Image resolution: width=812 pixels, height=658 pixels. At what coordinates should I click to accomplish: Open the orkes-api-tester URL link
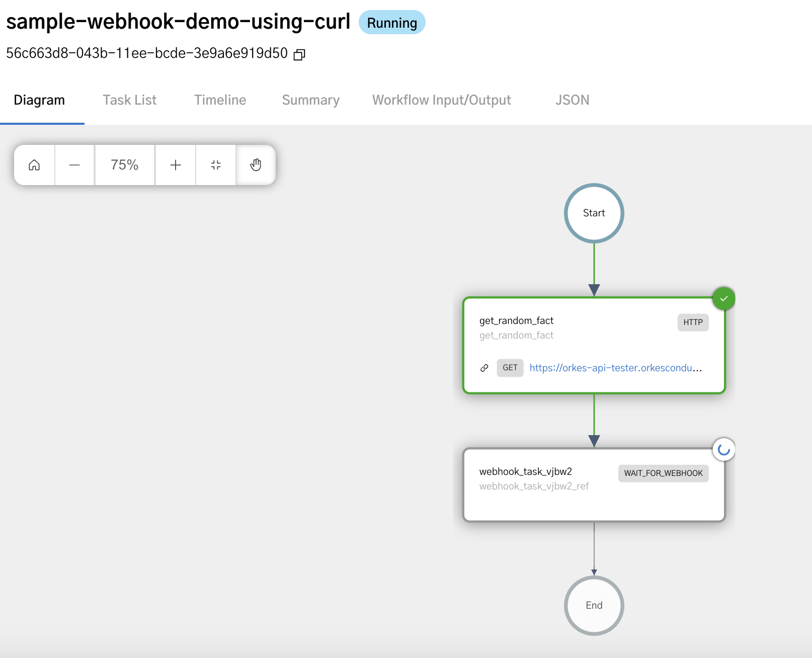615,368
